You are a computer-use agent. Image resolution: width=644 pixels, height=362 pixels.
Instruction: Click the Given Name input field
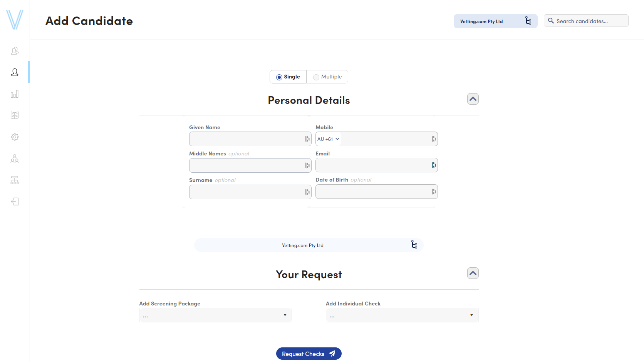point(247,139)
